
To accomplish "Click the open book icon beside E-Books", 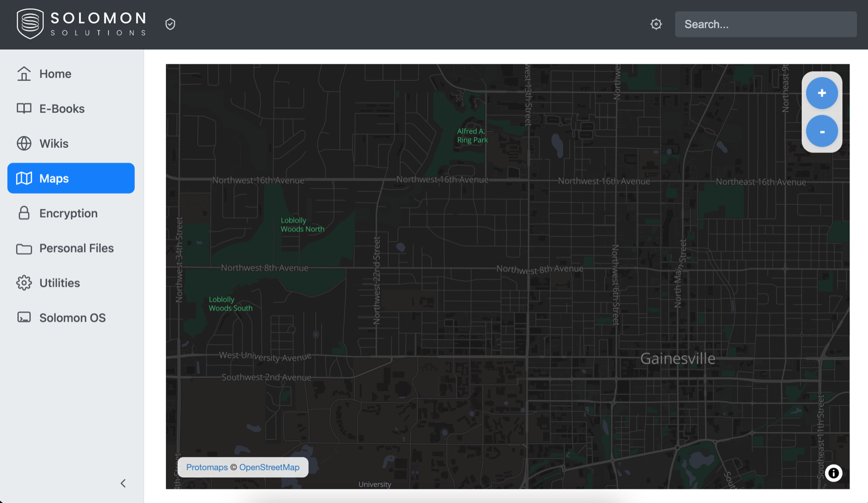I will 24,108.
